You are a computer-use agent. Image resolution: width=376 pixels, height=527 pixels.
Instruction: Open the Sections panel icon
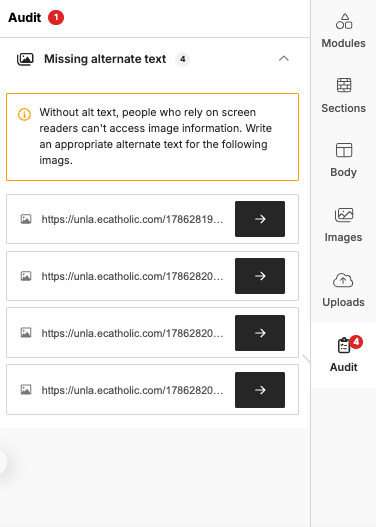click(x=344, y=85)
